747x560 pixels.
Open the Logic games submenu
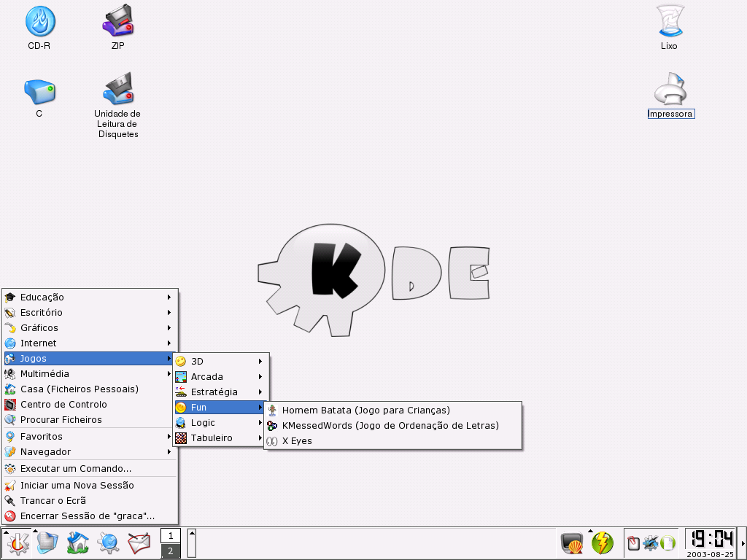point(220,422)
